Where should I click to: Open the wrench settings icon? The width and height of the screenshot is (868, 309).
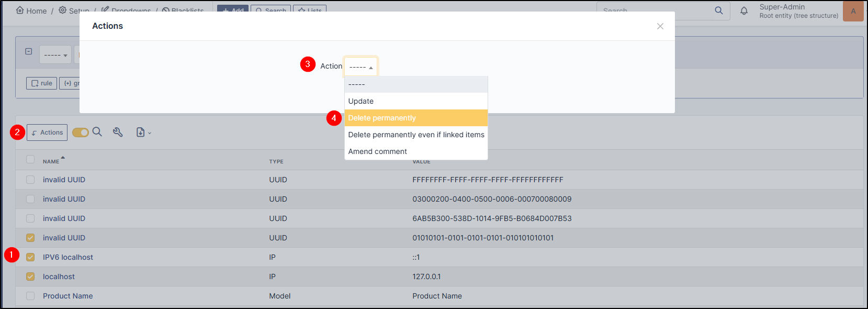pos(118,132)
